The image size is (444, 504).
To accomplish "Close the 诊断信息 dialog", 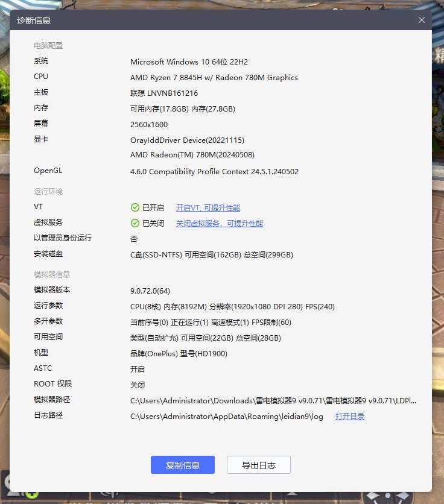I will coord(422,20).
